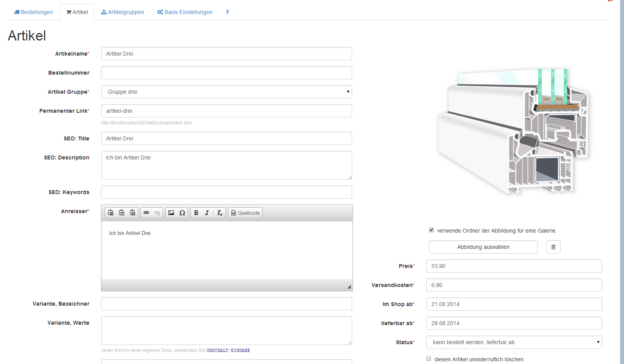This screenshot has width=624, height=364.
Task: Open the Bestellungen tab
Action: pyautogui.click(x=33, y=12)
